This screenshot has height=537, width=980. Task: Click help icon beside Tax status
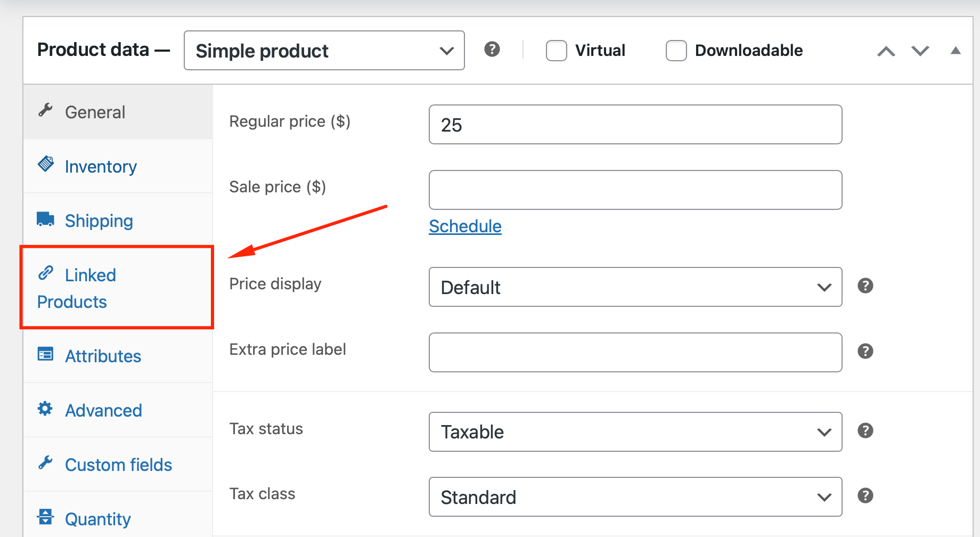coord(865,430)
